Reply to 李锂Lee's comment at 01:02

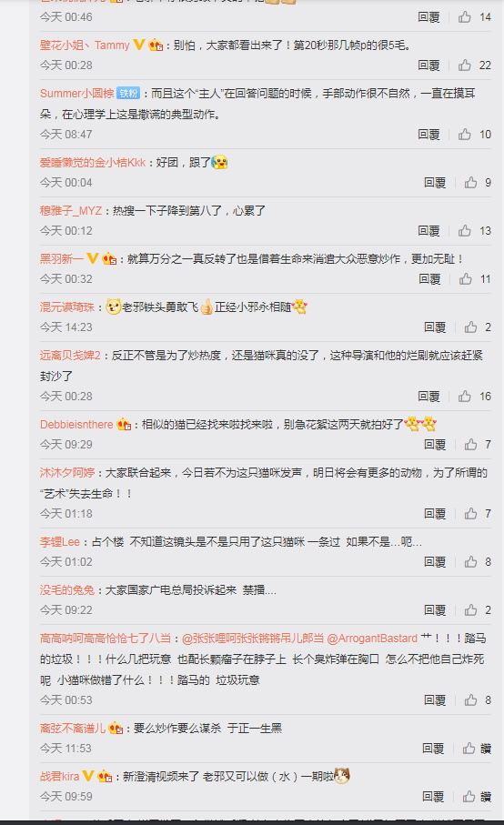pos(435,562)
